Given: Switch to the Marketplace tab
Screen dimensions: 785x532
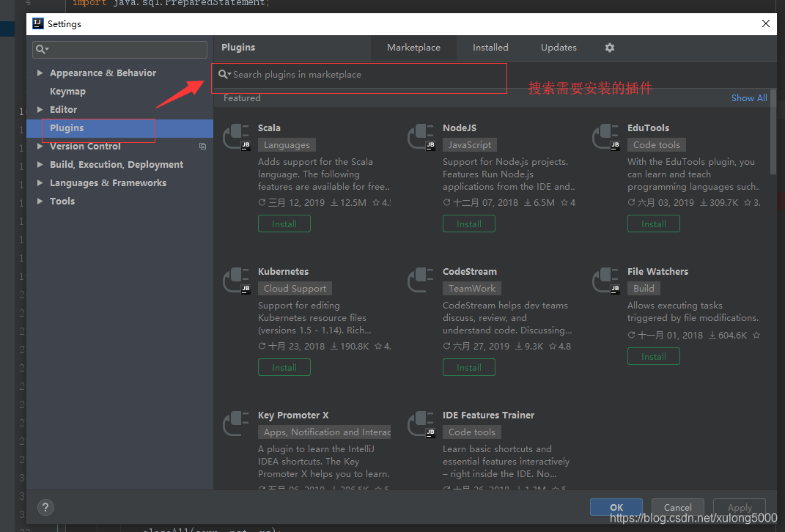Looking at the screenshot, I should tap(413, 48).
